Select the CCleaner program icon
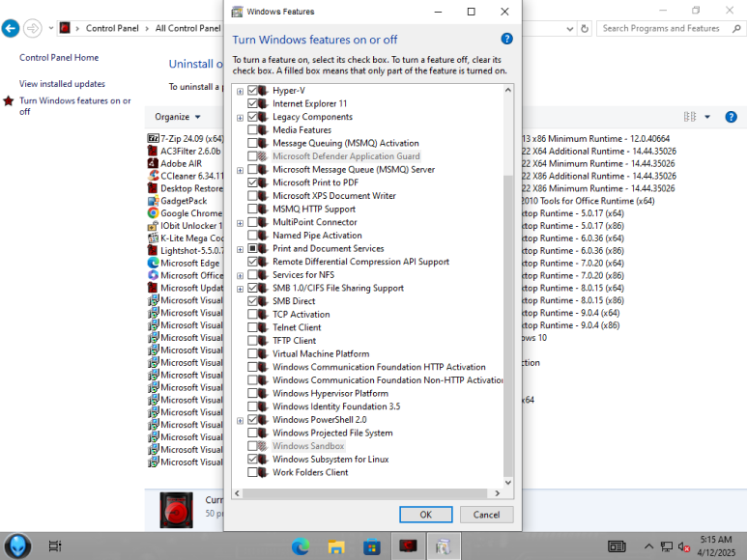This screenshot has width=747, height=560. 153,176
